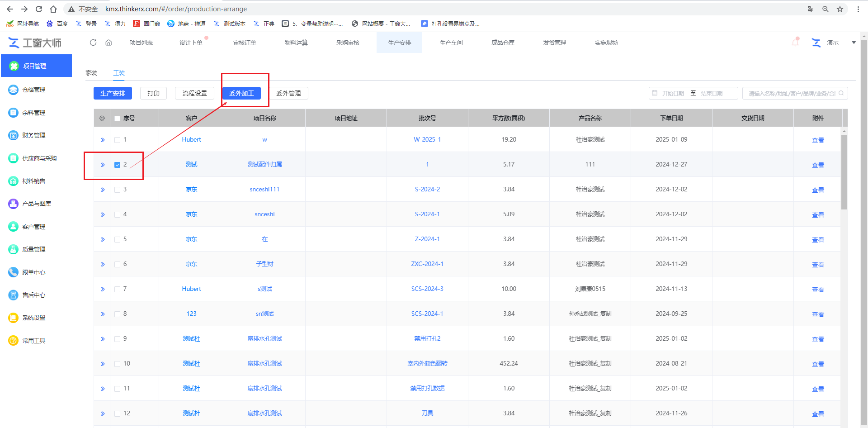Open the user dropdown arrow beside 演示

(854, 43)
